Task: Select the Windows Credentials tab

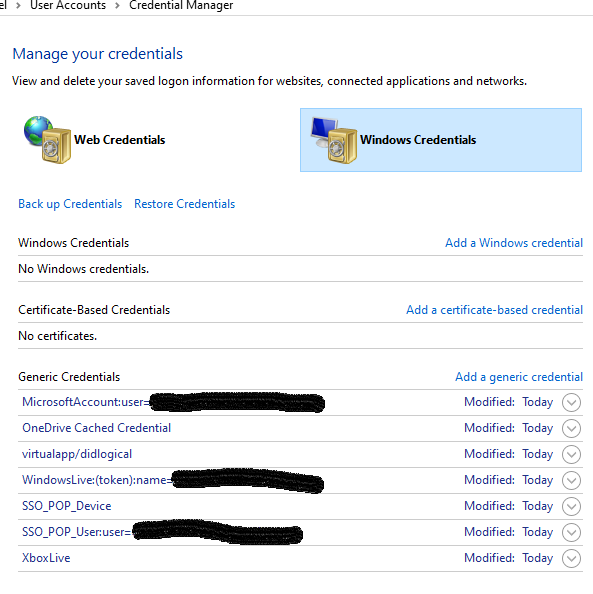Action: (441, 140)
